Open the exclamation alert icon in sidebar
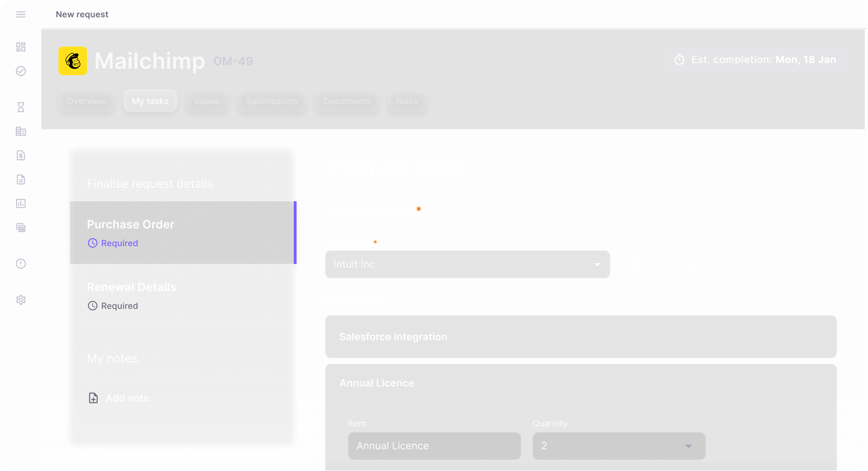Image resolution: width=868 pixels, height=471 pixels. pos(21,264)
